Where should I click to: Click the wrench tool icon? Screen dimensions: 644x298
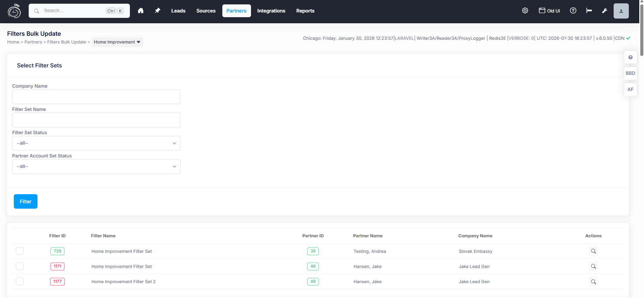[605, 11]
